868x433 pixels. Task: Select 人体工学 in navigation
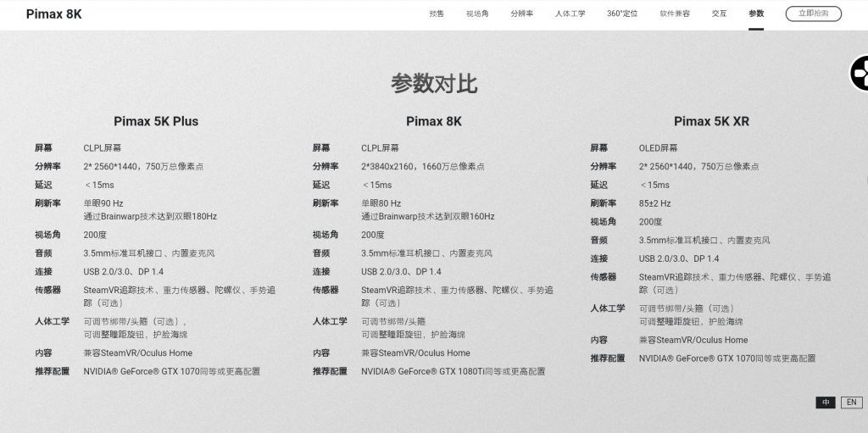click(x=570, y=14)
